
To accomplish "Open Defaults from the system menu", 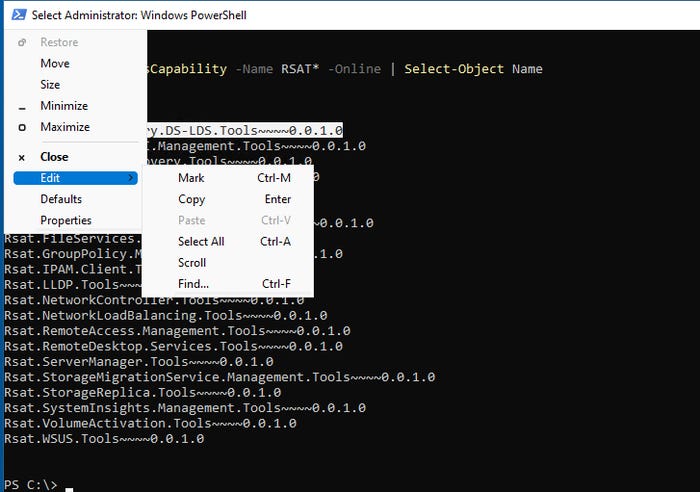I will [x=75, y=199].
